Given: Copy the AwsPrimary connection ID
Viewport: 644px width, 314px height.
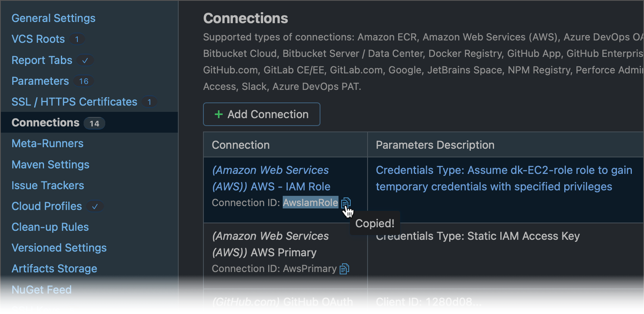Looking at the screenshot, I should coord(344,268).
